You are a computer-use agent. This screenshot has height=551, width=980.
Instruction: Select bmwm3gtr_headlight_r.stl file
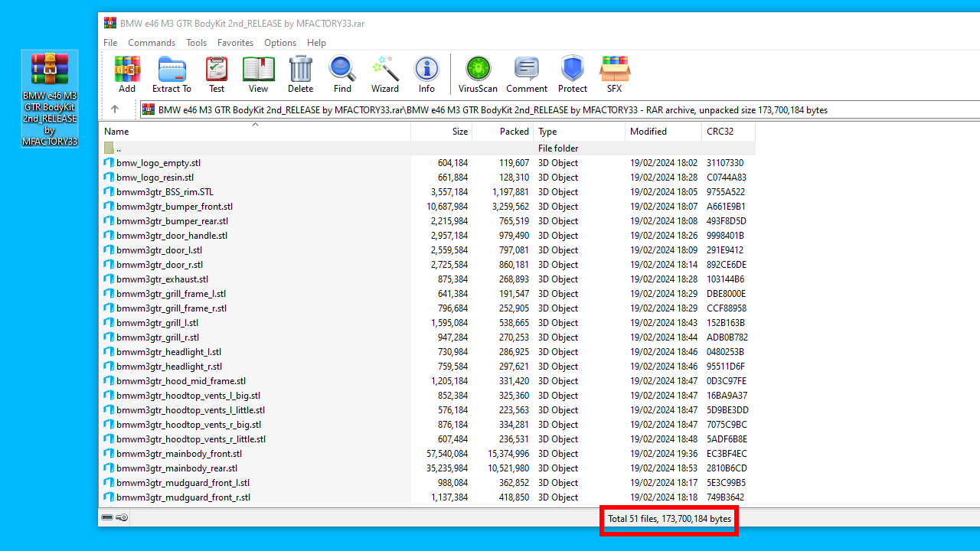click(x=427, y=367)
